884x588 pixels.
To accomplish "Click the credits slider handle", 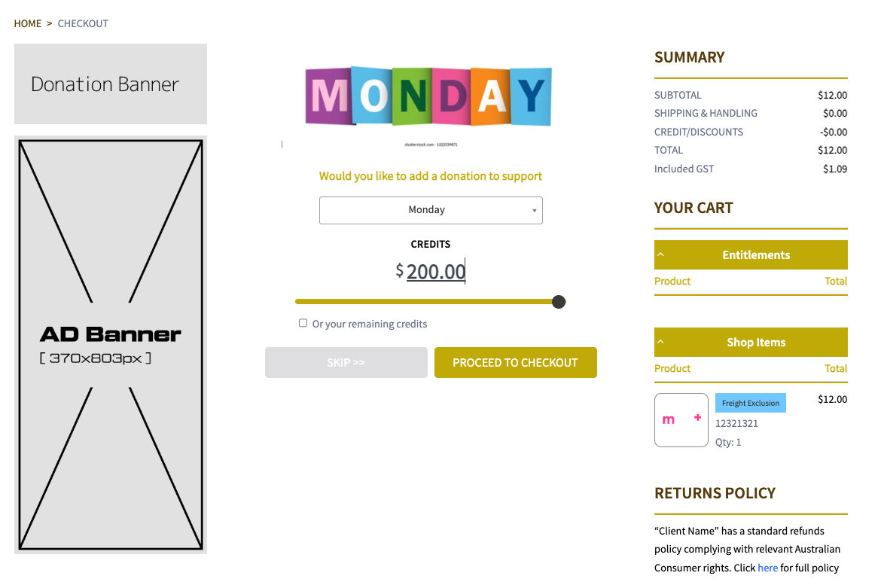I will (x=558, y=302).
